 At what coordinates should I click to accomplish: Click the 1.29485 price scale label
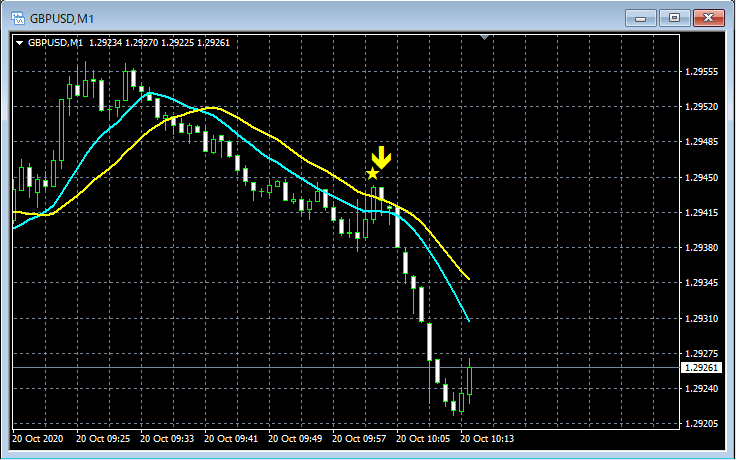point(702,142)
